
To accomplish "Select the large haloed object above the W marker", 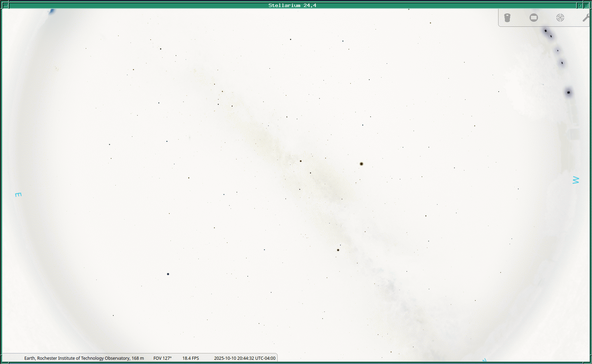I will click(x=568, y=92).
